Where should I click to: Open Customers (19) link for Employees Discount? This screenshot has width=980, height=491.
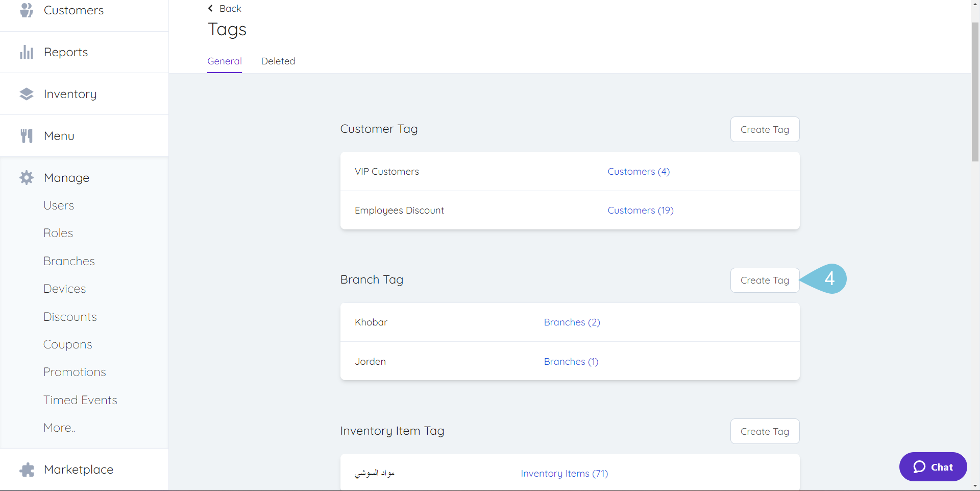[x=641, y=211]
